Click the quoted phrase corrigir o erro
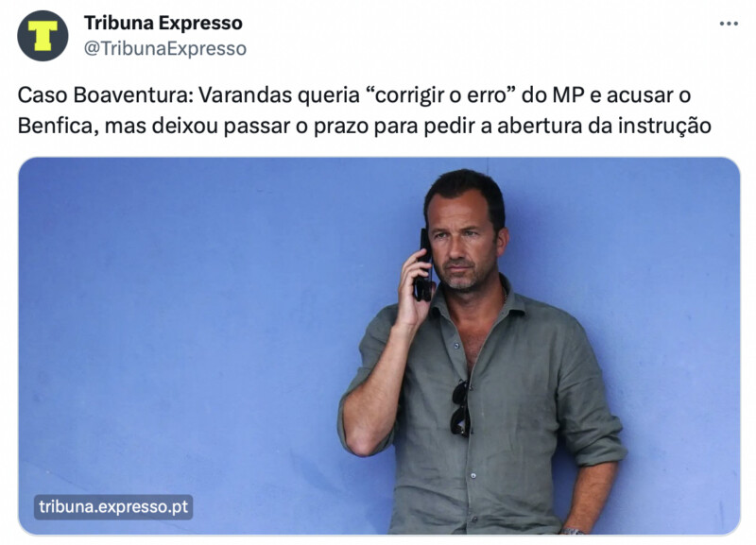Screen dimensions: 756x545 point(441,95)
